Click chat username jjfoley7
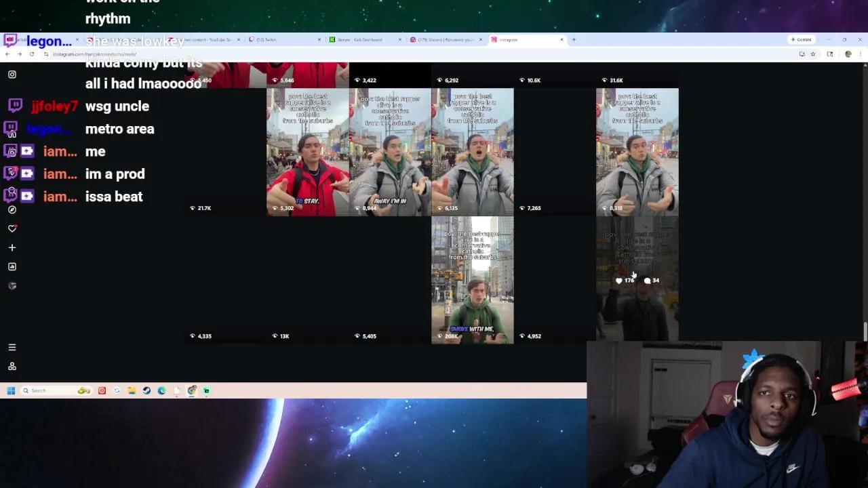This screenshot has height=488, width=868. pos(54,106)
